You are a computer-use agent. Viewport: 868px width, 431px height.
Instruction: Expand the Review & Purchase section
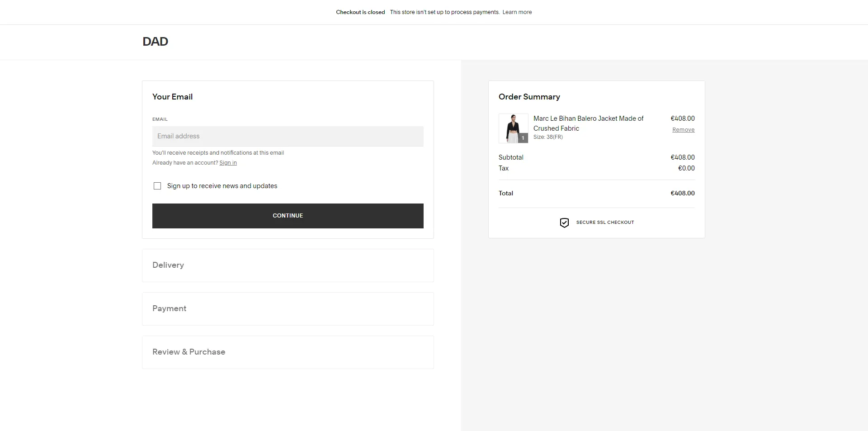pyautogui.click(x=288, y=352)
